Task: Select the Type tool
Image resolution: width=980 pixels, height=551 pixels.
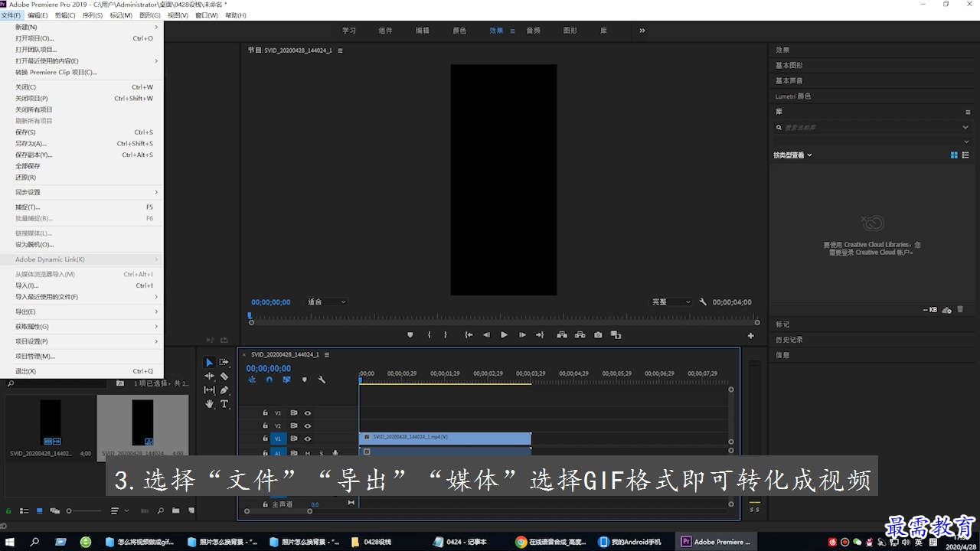Action: pos(224,403)
